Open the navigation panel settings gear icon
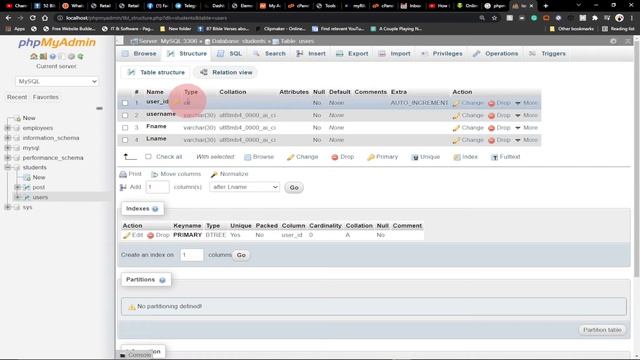Viewport: 640px width, 360px height. point(71,56)
